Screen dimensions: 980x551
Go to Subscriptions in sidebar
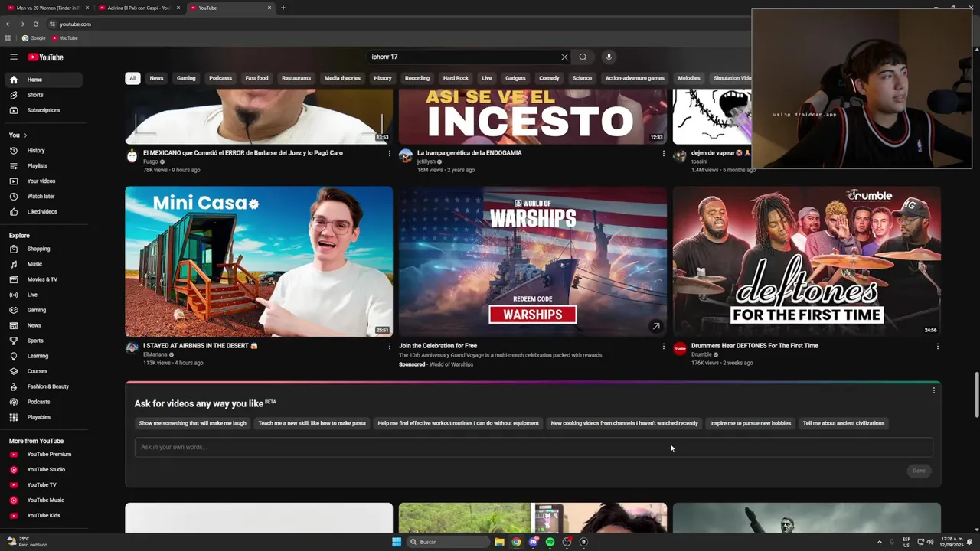[43, 110]
